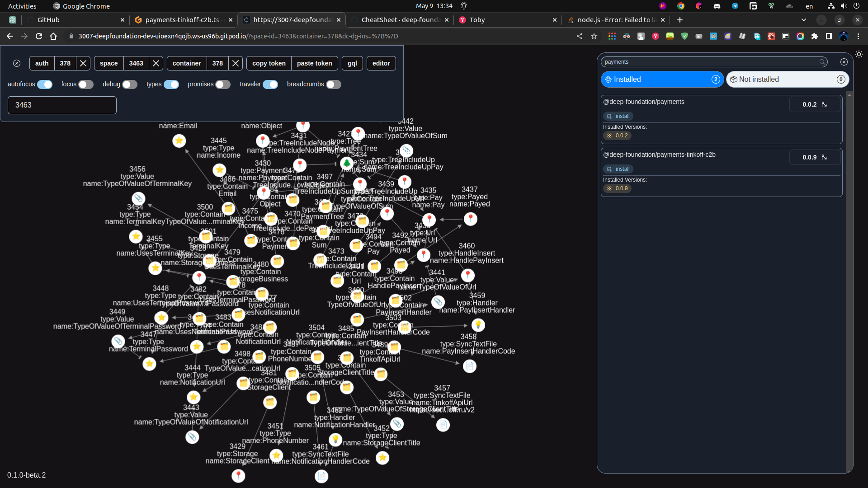
Task: Click the 3463 input field
Action: [62, 105]
